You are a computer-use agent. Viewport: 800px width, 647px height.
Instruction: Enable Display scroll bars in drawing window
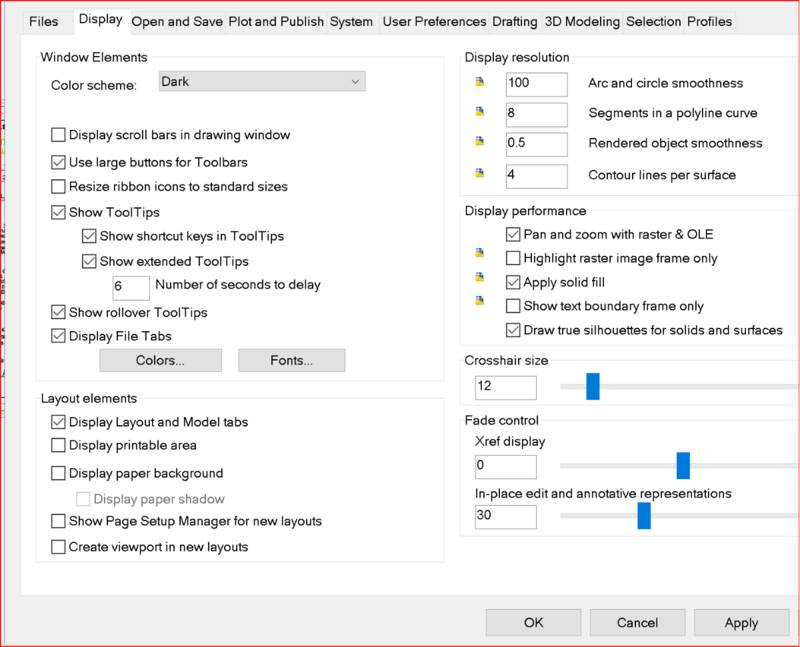59,135
